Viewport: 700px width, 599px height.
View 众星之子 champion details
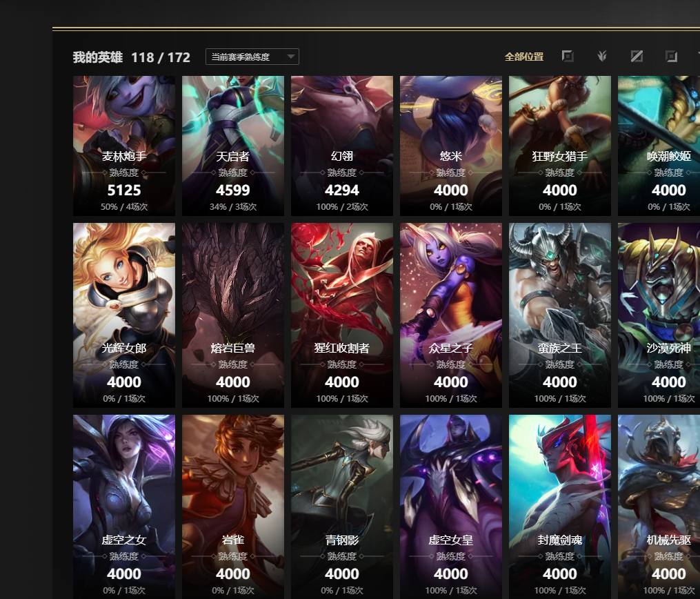pos(451,315)
